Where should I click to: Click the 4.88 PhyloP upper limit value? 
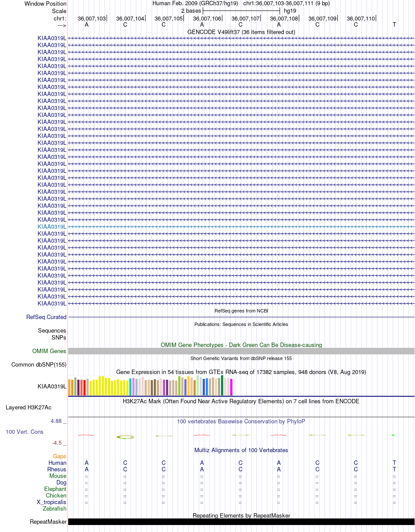[58, 421]
